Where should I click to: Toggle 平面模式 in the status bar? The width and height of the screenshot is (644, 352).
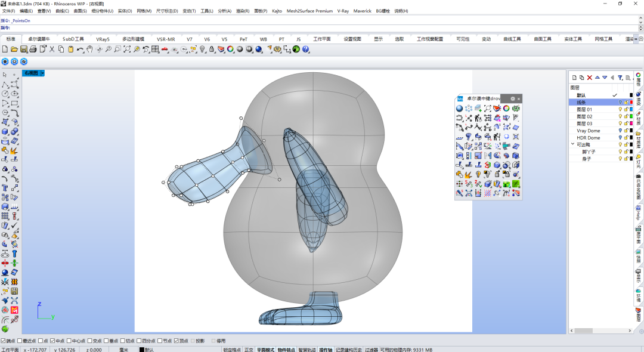coord(265,350)
